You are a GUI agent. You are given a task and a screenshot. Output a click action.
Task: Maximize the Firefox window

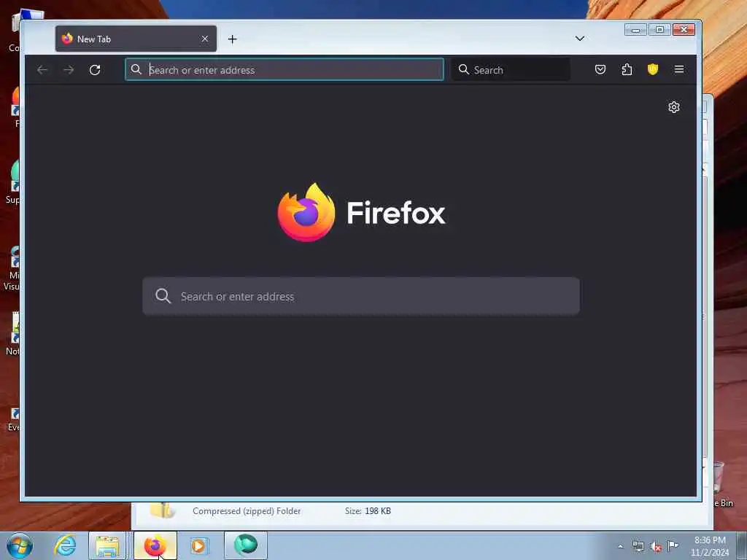coord(659,30)
